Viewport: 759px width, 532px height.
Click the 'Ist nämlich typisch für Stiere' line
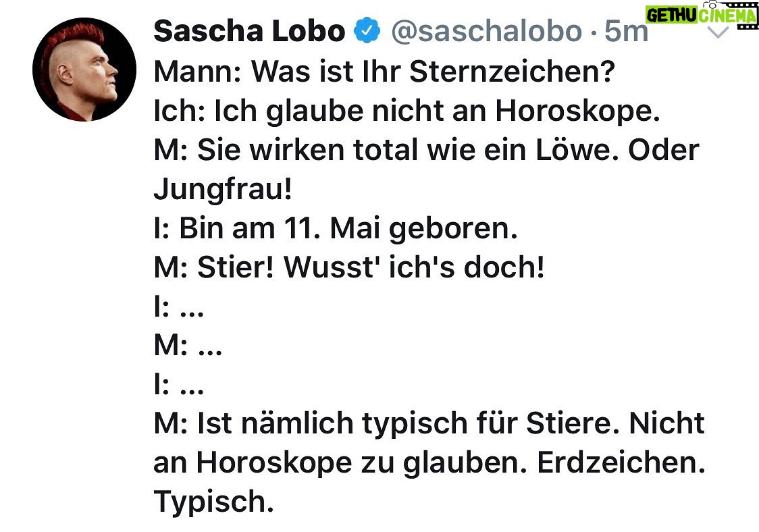tap(408, 423)
